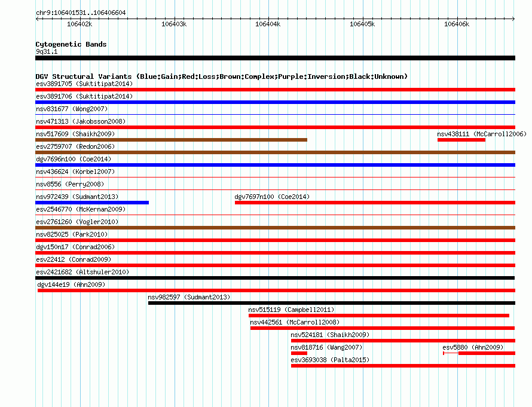Click the nsv982597 (Sudmant2013) black bar
The image size is (532, 407).
(x=332, y=303)
